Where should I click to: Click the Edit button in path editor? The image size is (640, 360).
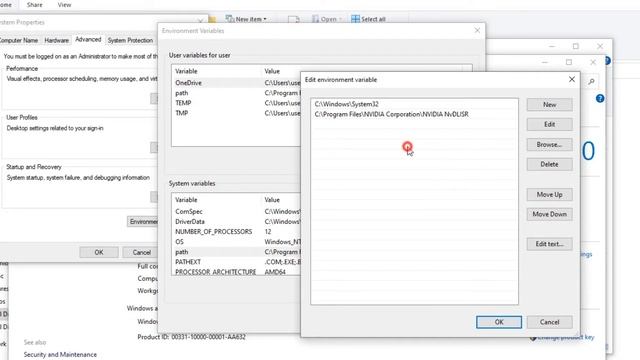click(549, 124)
